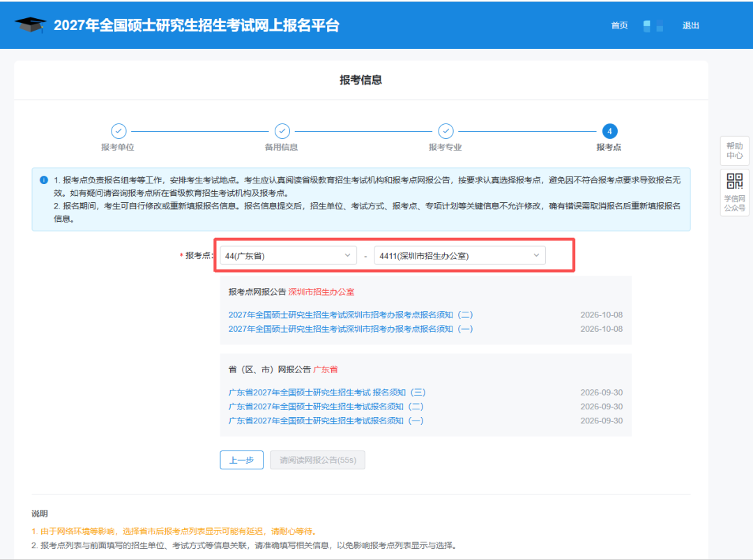
Task: Click the 报考点列表与前面填写的招生单位 note line
Action: (x=245, y=545)
